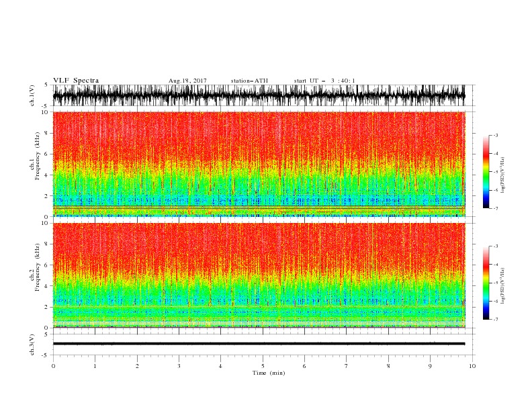
Task: Click the "station=ATH" label
Action: (x=249, y=81)
